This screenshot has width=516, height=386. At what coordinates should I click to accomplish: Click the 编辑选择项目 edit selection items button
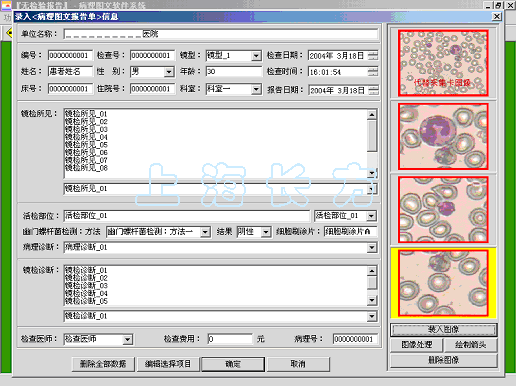[x=168, y=364]
